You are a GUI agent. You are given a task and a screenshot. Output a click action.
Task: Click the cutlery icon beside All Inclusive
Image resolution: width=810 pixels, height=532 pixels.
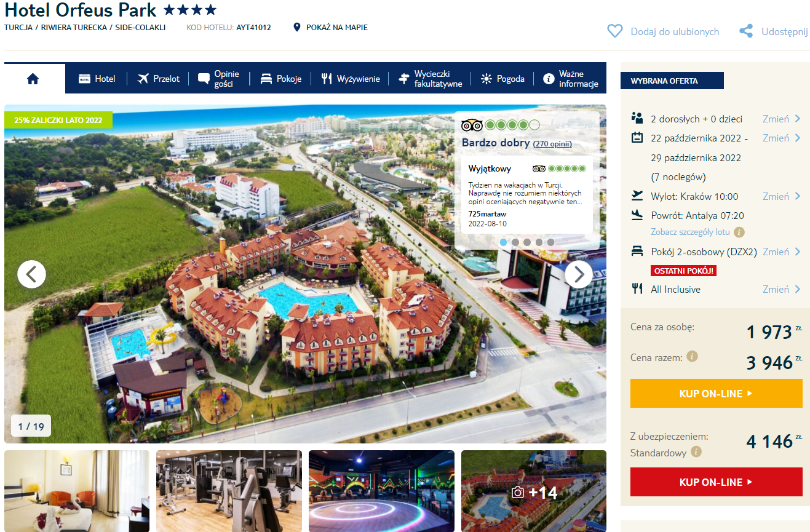pos(637,288)
